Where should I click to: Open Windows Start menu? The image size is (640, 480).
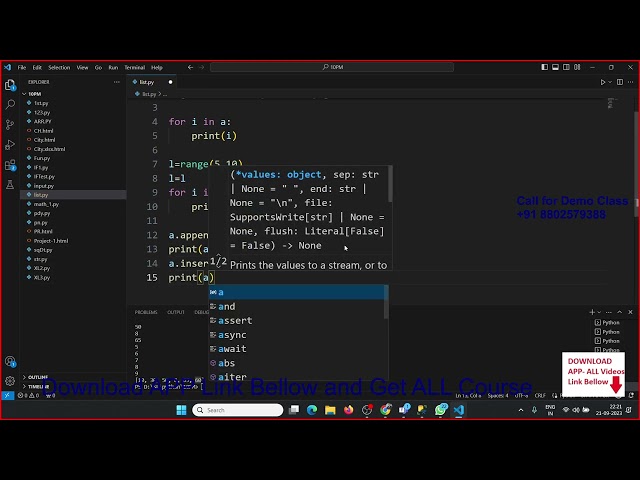click(x=181, y=410)
